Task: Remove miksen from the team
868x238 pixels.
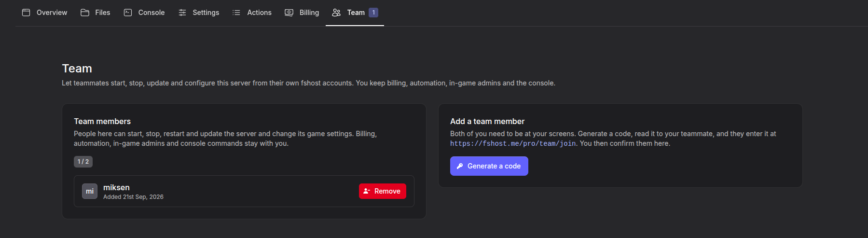Action: pyautogui.click(x=383, y=191)
